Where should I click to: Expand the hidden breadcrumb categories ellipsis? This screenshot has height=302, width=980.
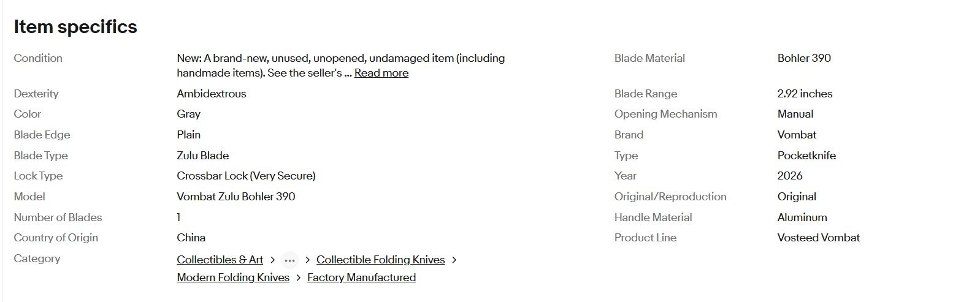coord(289,260)
